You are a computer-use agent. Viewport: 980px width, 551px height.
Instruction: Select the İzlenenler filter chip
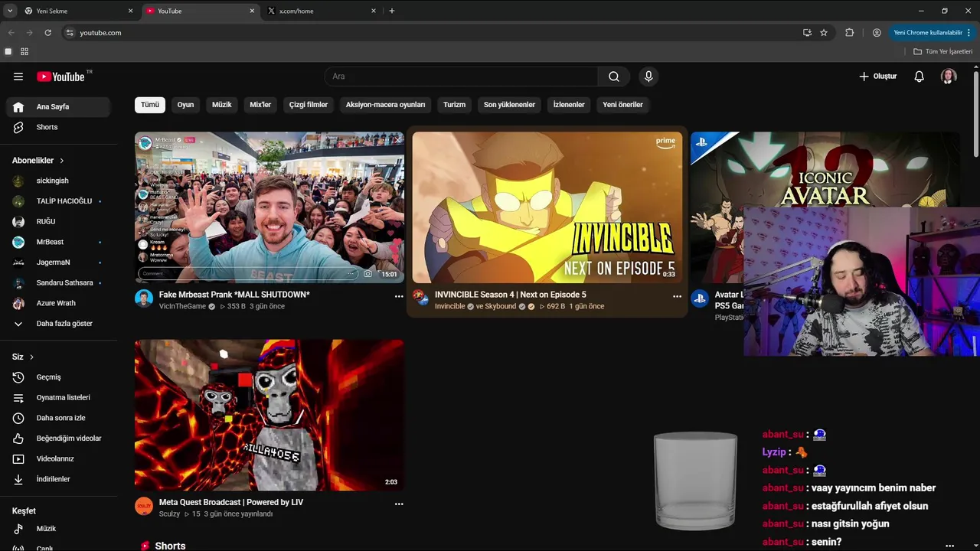pos(569,105)
